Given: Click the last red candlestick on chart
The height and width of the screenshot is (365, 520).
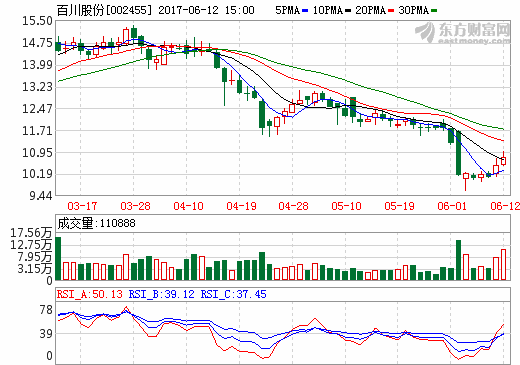Looking at the screenshot, I should pos(503,161).
